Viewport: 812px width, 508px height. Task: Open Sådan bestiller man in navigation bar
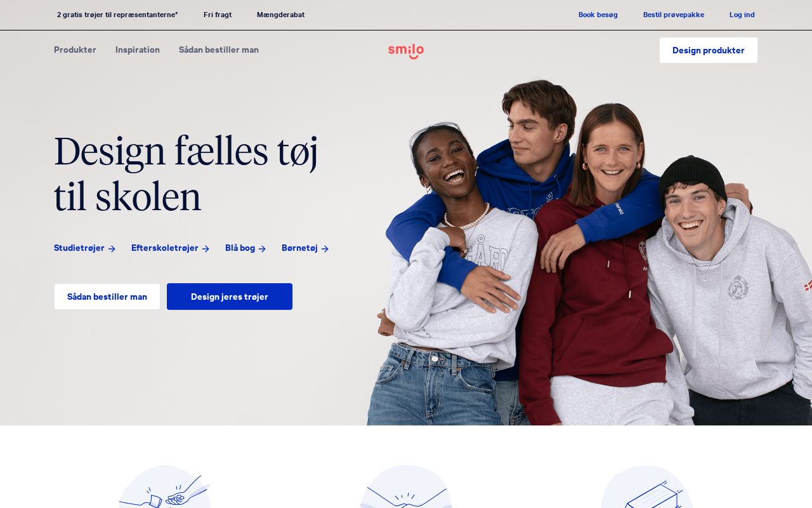coord(219,50)
